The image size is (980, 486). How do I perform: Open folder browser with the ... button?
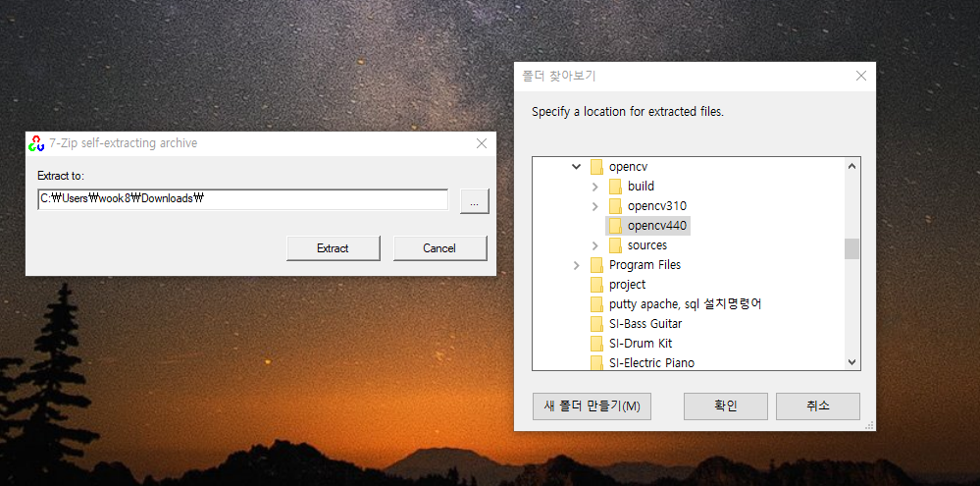click(475, 201)
